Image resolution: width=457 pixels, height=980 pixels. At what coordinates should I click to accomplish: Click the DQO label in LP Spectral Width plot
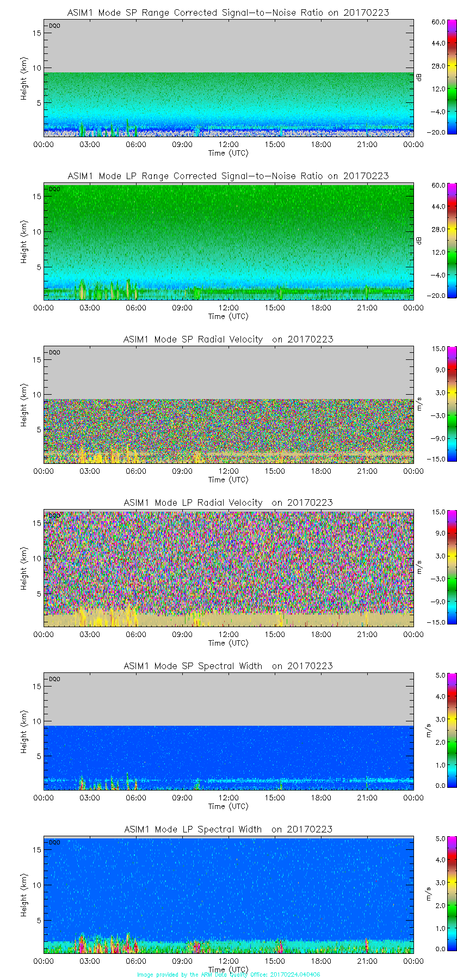[x=54, y=842]
